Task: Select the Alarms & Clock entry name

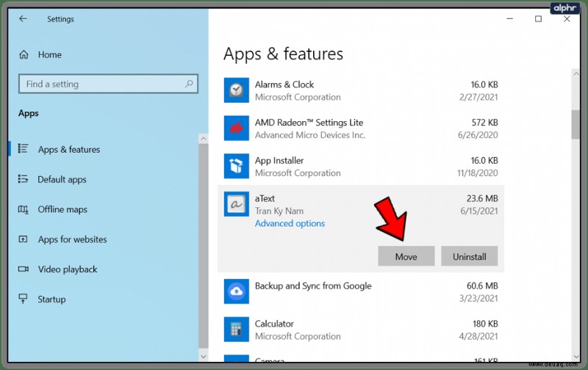Action: click(x=284, y=84)
